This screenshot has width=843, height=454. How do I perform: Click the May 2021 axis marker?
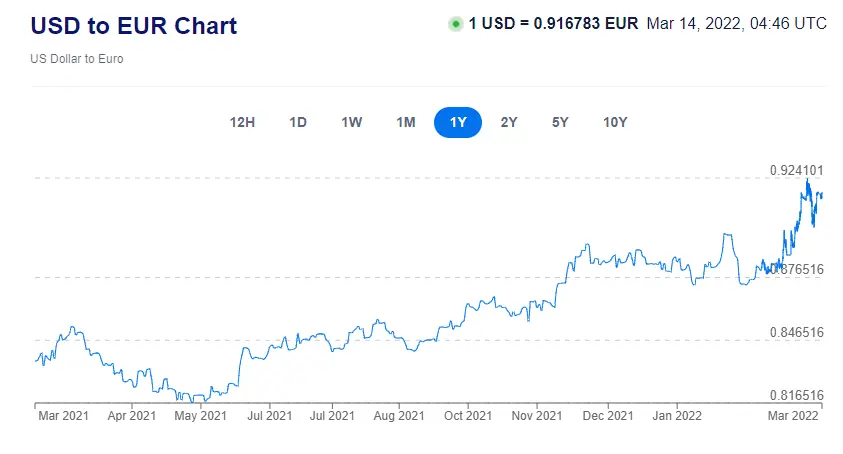200,415
